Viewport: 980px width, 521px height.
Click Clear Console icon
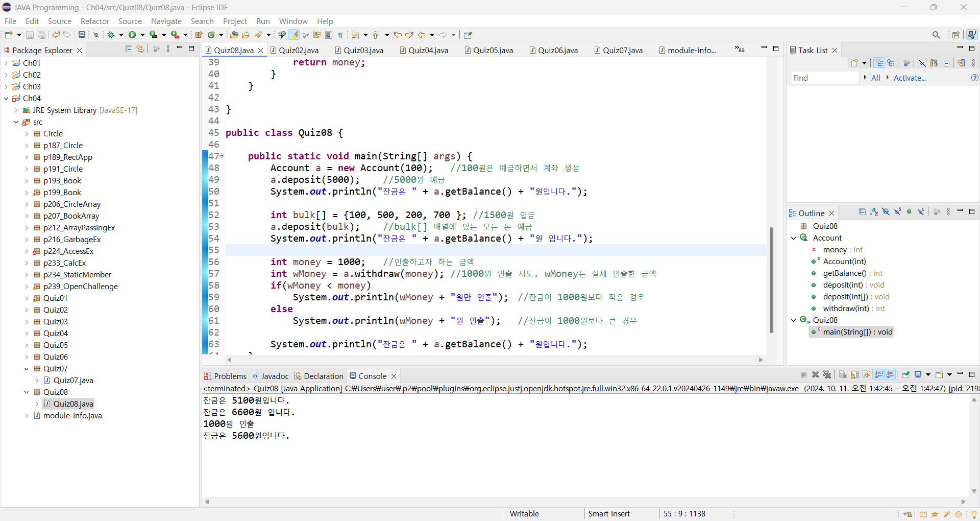843,374
